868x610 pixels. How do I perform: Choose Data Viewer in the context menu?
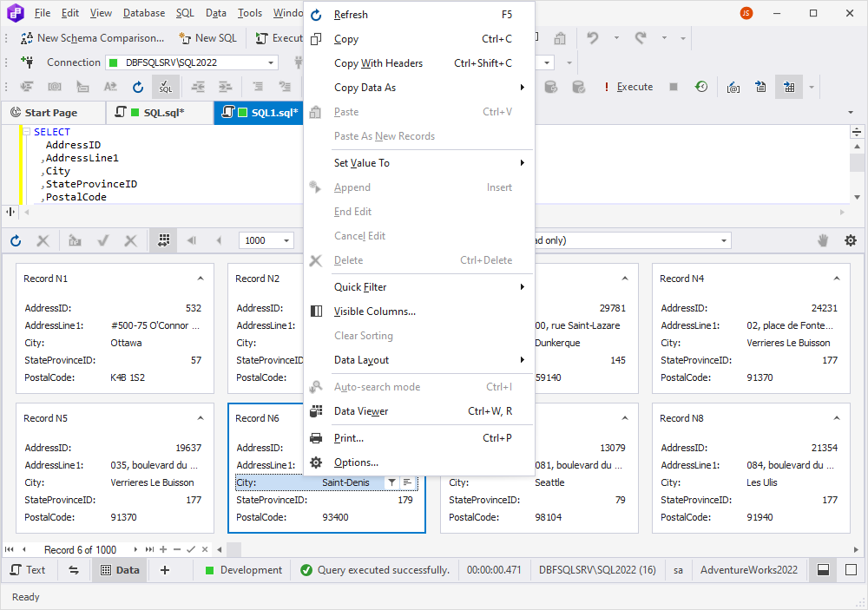pos(419,411)
